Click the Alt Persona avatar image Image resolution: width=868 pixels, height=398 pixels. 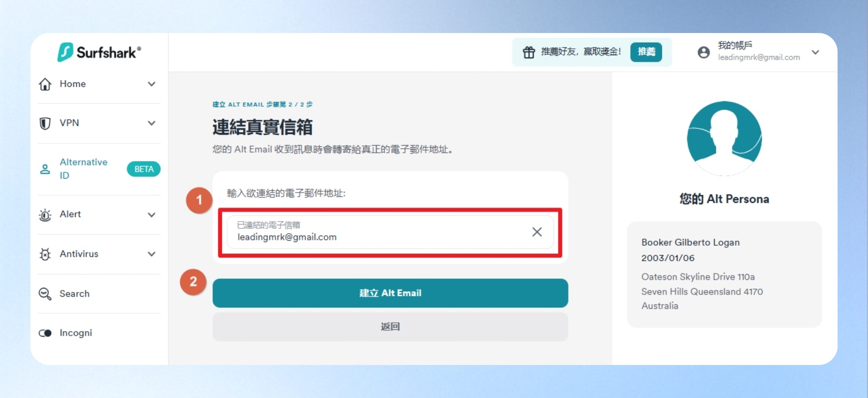coord(724,138)
